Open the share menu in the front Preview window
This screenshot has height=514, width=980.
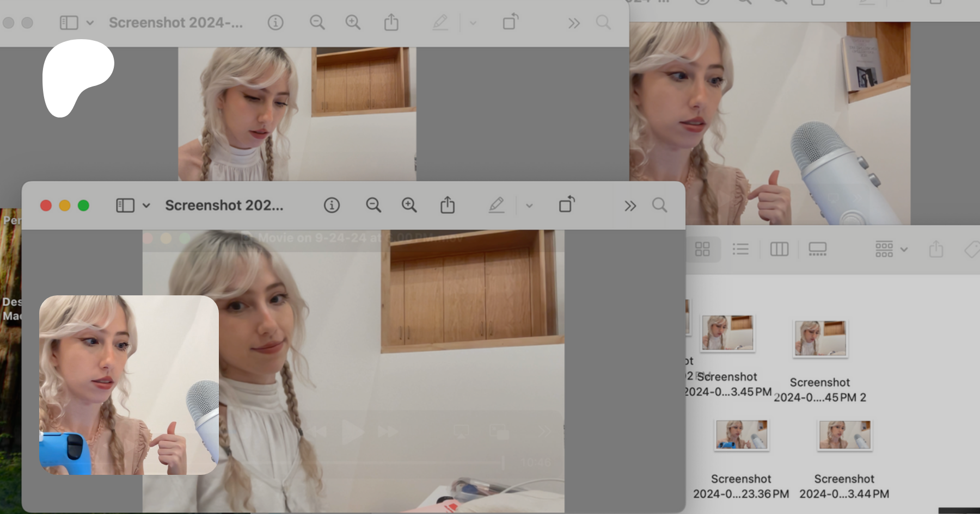448,205
